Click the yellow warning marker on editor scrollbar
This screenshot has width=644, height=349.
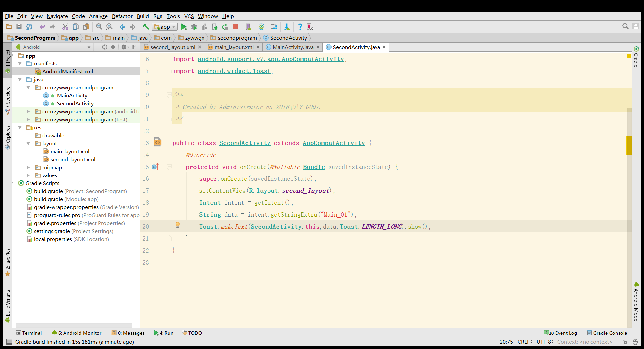click(x=628, y=146)
